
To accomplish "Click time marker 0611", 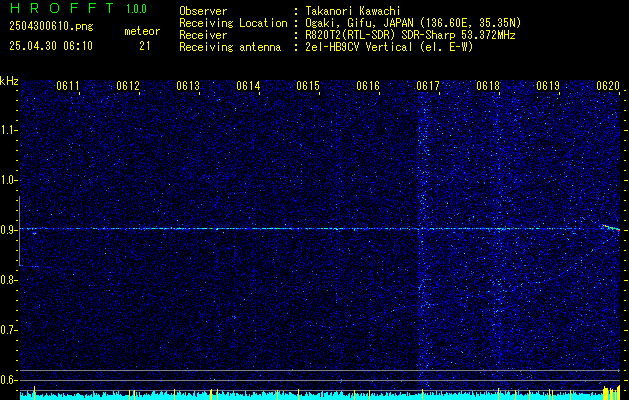I will pos(67,86).
